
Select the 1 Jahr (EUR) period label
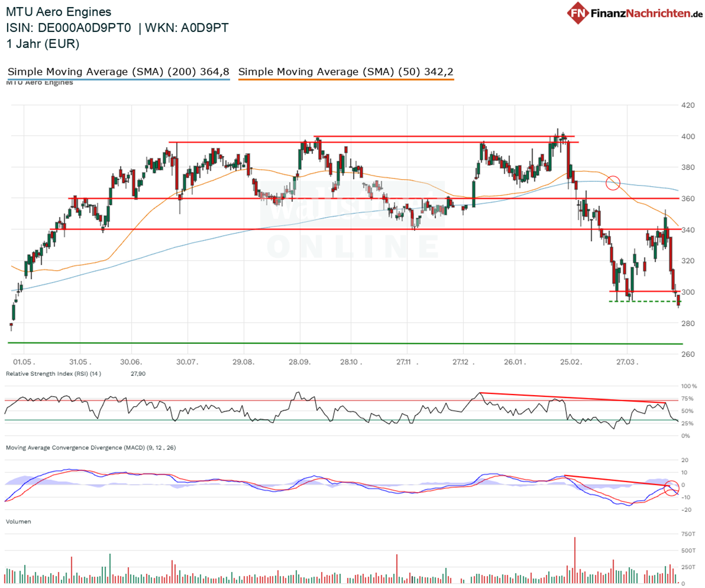tap(43, 44)
